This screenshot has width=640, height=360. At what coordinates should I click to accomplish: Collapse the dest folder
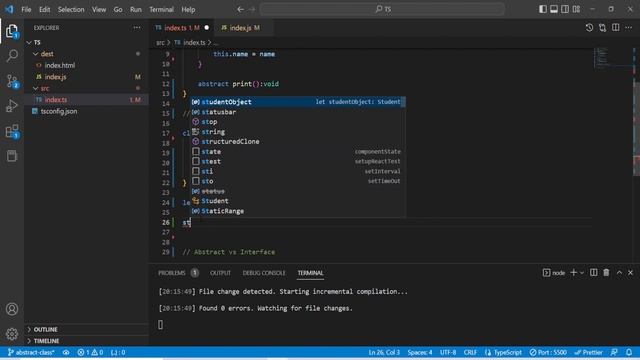coord(87,54)
